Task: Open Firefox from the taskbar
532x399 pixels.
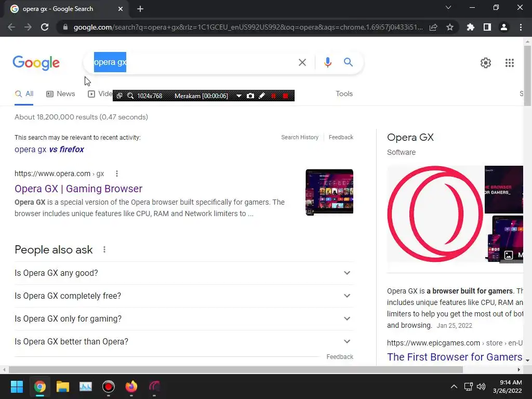Action: coord(131,387)
